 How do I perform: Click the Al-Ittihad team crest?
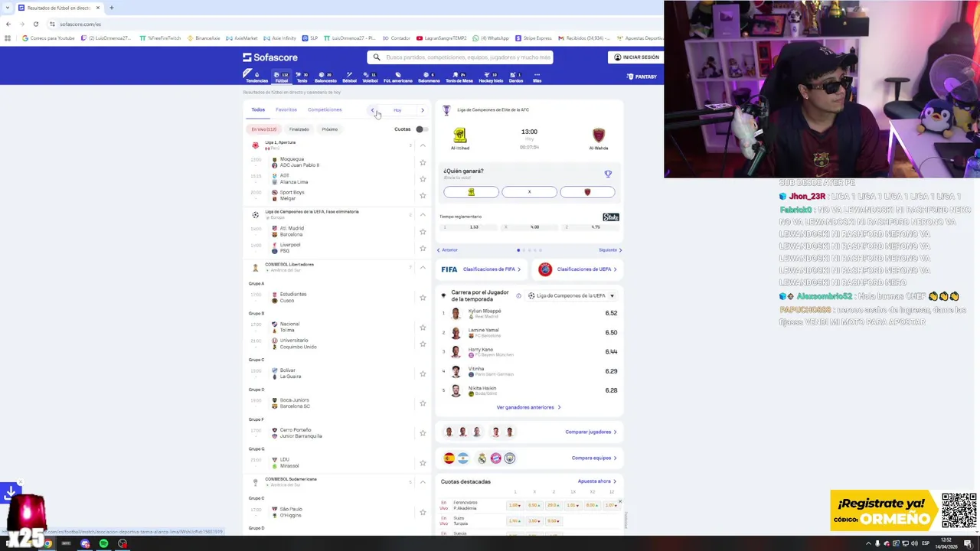tap(460, 135)
